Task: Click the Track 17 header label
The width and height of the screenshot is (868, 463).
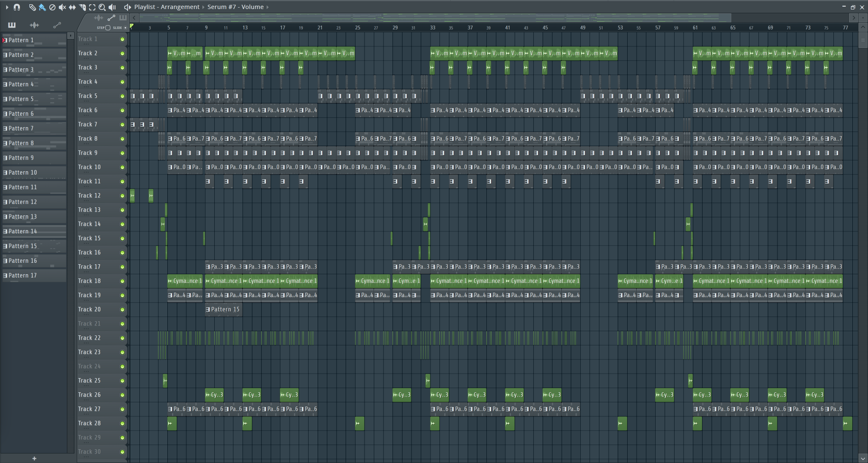Action: (x=89, y=267)
